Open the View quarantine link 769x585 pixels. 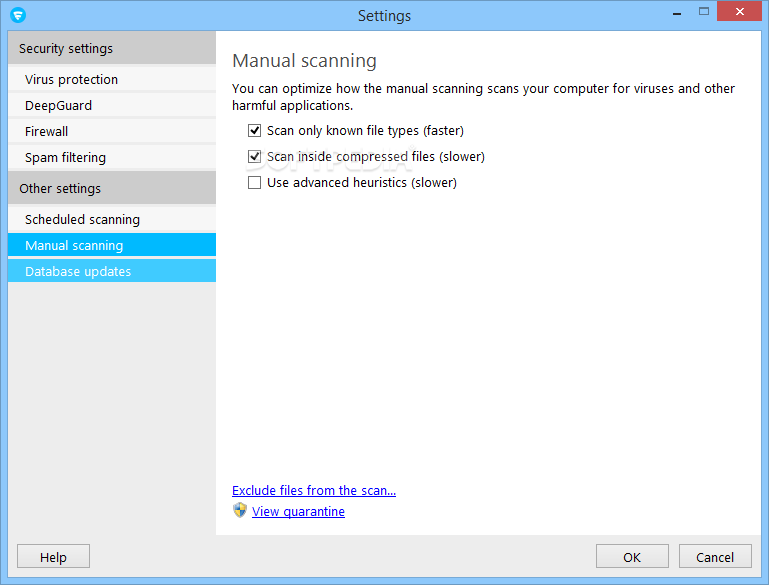tap(298, 511)
